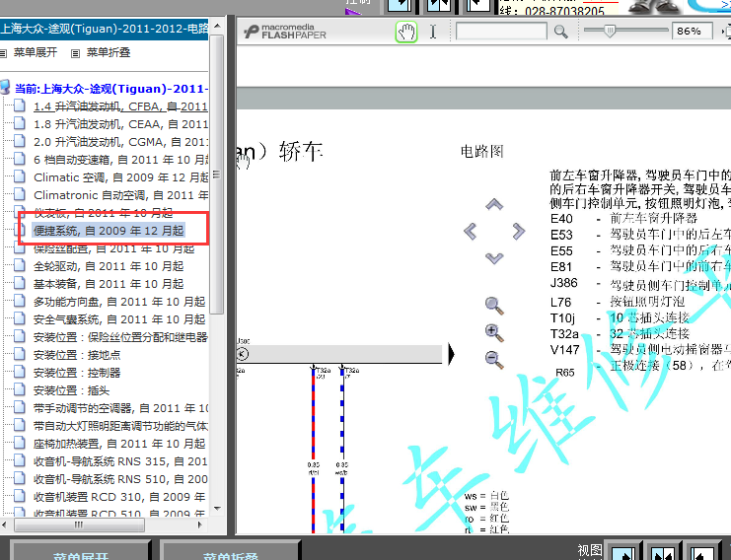This screenshot has height=560, width=731.
Task: Open 安装位置：接地点 entry
Action: [77, 355]
